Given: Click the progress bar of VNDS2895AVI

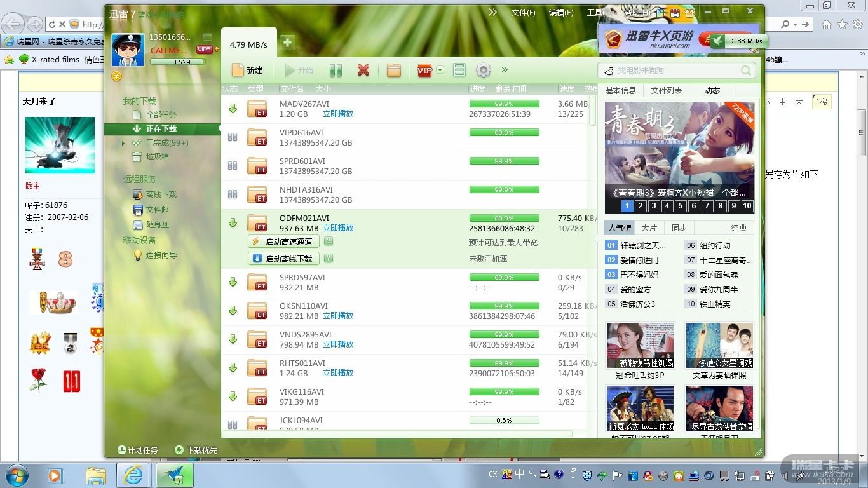Looking at the screenshot, I should click(505, 334).
